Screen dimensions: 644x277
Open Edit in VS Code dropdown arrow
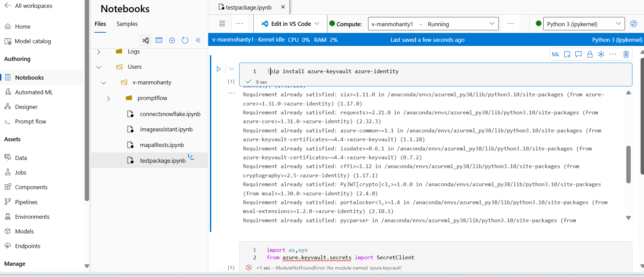tap(317, 23)
